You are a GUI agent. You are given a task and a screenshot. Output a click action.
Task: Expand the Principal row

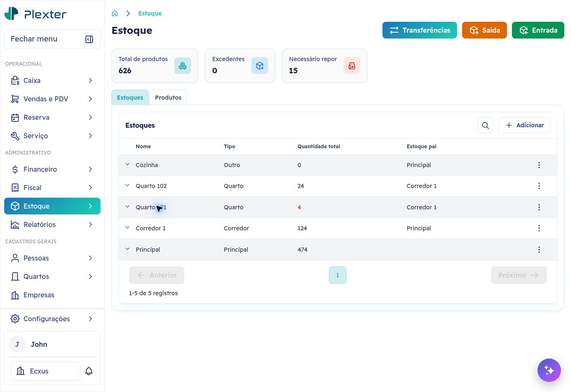pyautogui.click(x=127, y=249)
